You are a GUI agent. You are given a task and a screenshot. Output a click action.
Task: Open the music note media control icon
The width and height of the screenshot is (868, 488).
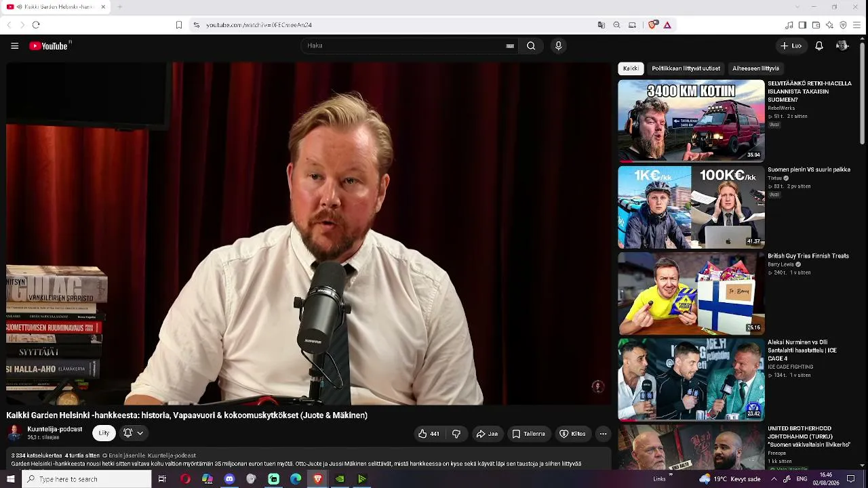(789, 25)
